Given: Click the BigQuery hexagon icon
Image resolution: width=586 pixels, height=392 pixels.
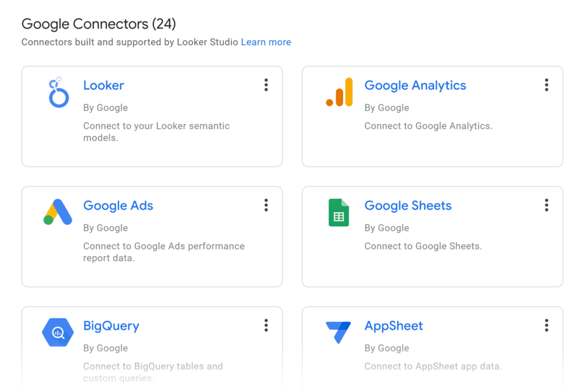Looking at the screenshot, I should 58,332.
